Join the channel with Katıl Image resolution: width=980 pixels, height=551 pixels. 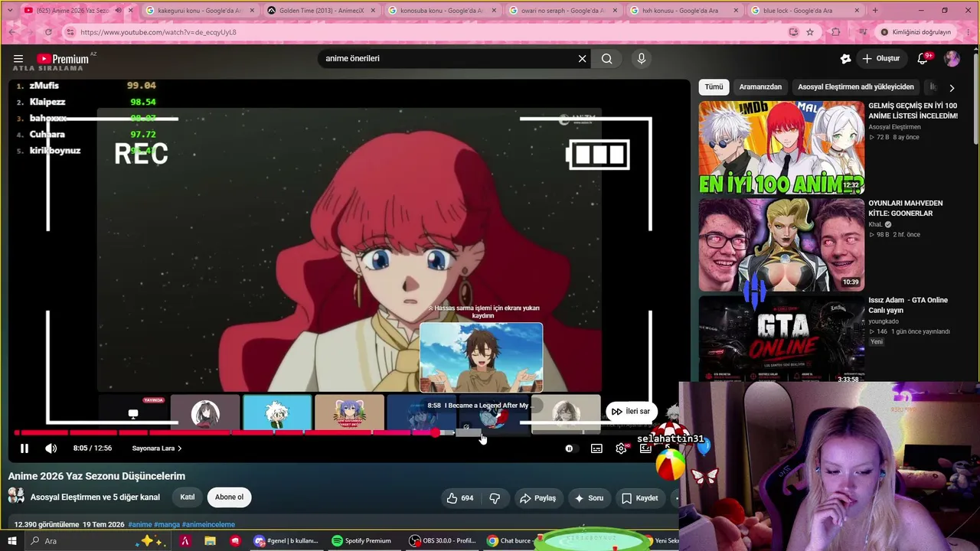(x=187, y=497)
